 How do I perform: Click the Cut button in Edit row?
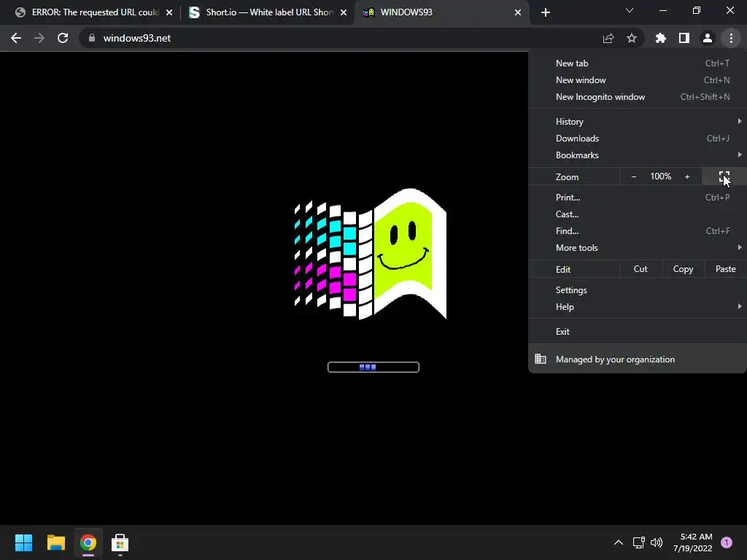[x=640, y=269]
